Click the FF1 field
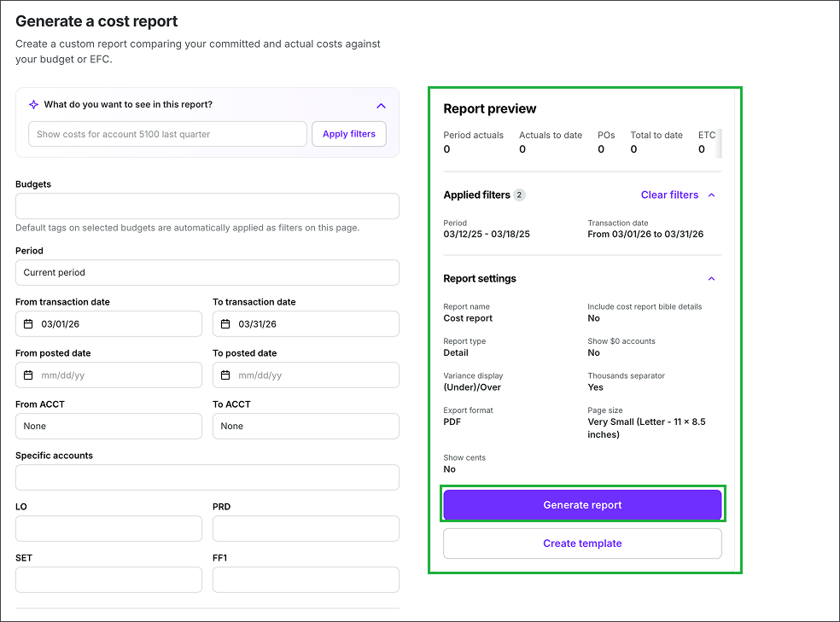 click(x=306, y=579)
